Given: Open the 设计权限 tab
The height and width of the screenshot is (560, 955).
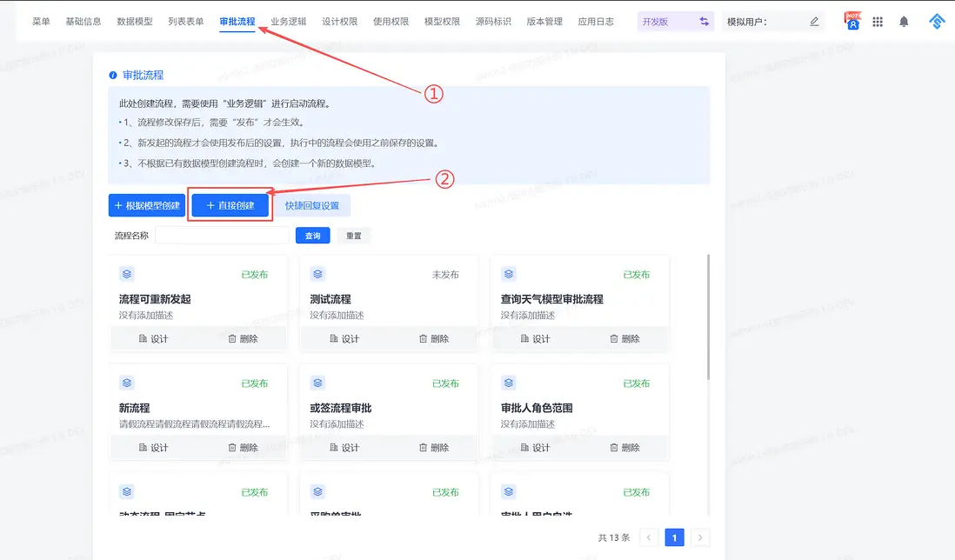Looking at the screenshot, I should [x=339, y=21].
